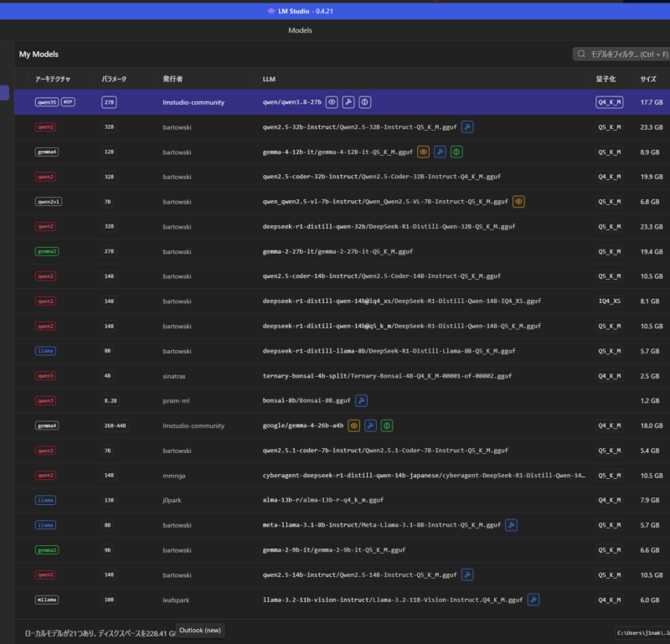Click the MTP badge on the qwen3.8-27b row
Image resolution: width=670 pixels, height=644 pixels.
[x=68, y=102]
